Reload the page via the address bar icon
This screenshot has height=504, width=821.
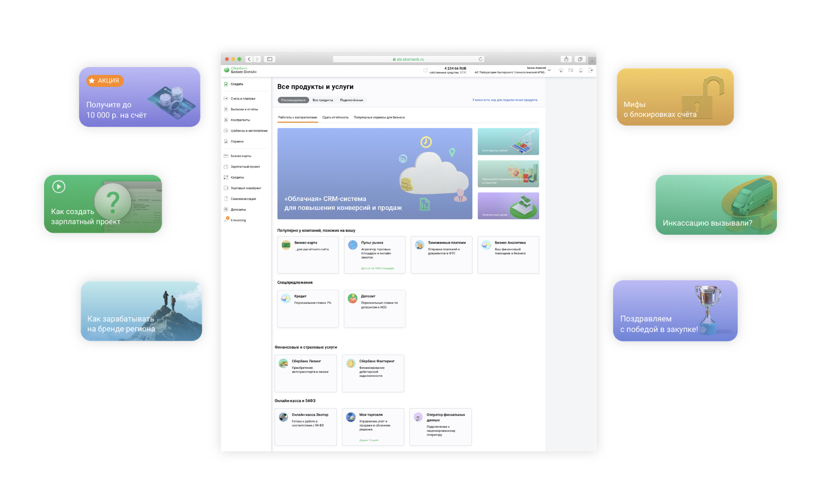pyautogui.click(x=480, y=59)
